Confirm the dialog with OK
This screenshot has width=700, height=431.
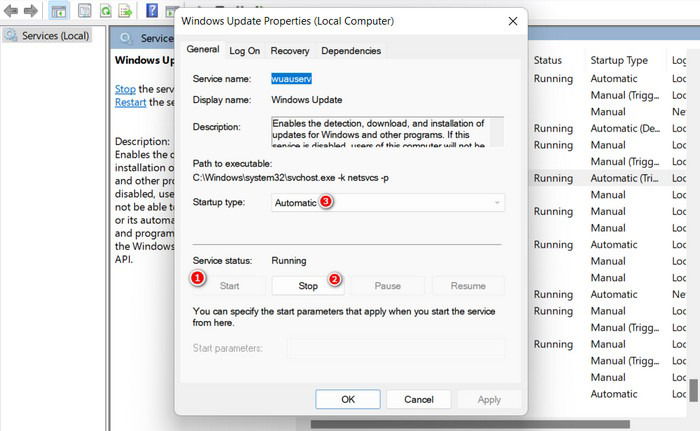tap(348, 399)
